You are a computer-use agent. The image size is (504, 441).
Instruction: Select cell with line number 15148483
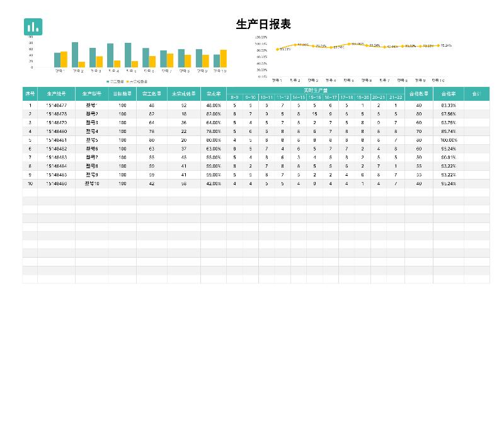click(56, 157)
